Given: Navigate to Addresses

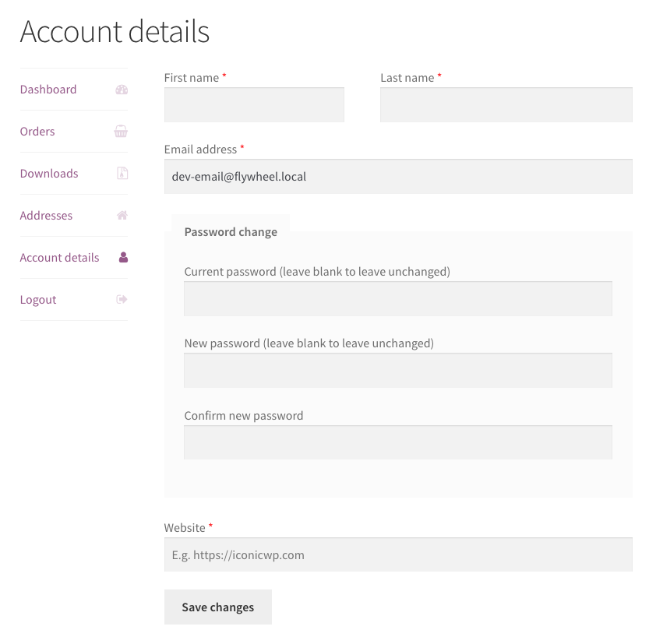Looking at the screenshot, I should 46,216.
